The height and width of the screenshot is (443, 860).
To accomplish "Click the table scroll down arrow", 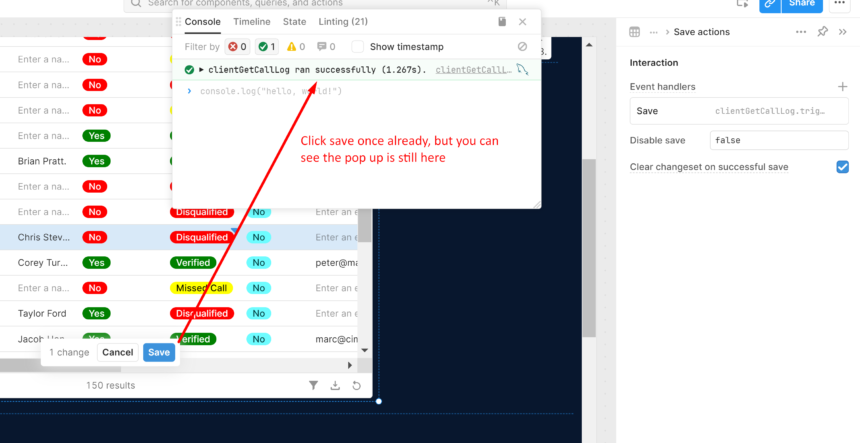I will [x=365, y=349].
